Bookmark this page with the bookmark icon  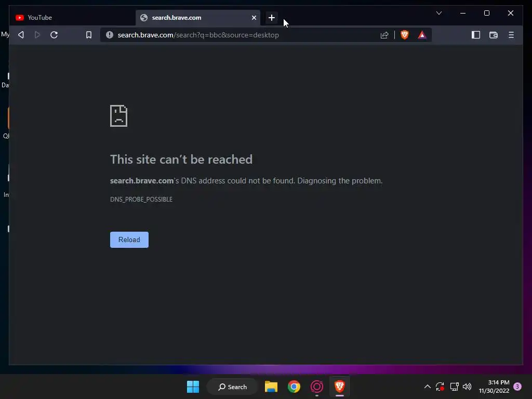click(x=88, y=35)
